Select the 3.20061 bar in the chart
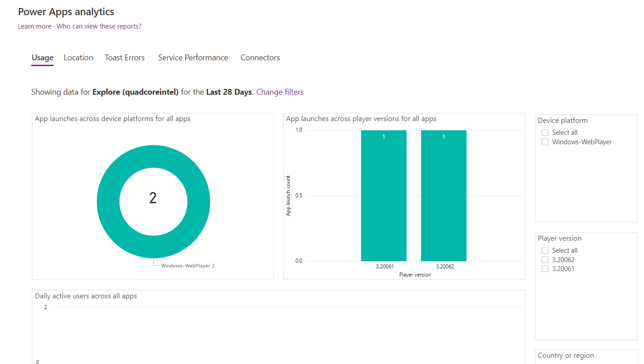This screenshot has width=644, height=364. pyautogui.click(x=384, y=195)
